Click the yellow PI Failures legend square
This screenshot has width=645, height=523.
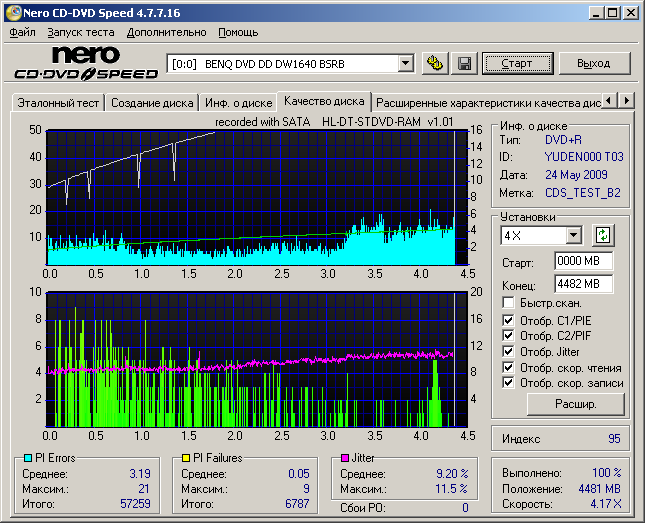[x=186, y=458]
